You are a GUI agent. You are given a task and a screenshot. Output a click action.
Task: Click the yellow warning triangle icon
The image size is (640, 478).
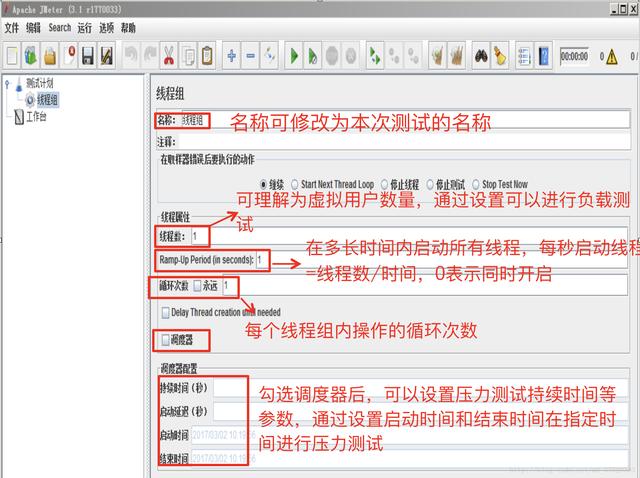pos(611,57)
